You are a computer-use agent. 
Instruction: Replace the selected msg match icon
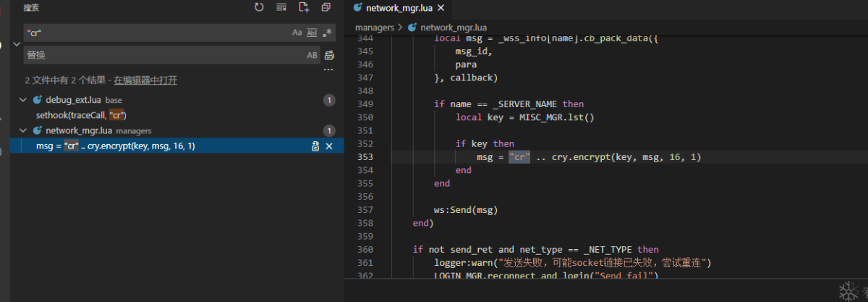tap(315, 146)
